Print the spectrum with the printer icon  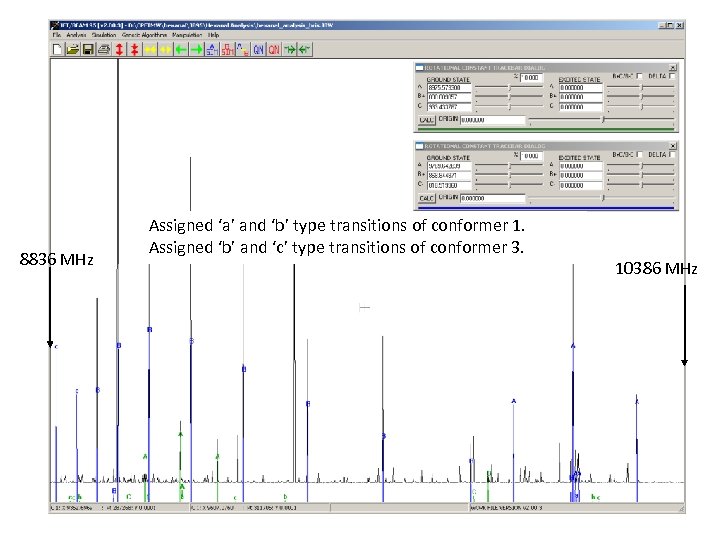(x=104, y=50)
